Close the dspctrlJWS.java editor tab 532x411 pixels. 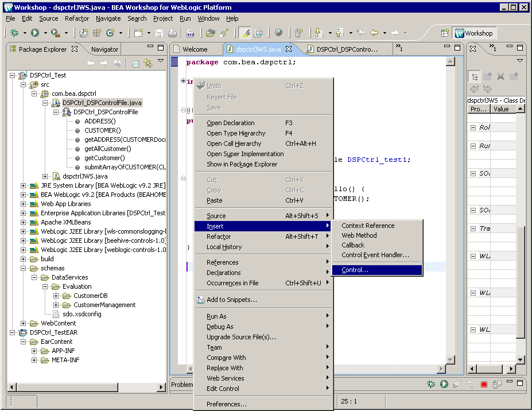click(x=289, y=49)
